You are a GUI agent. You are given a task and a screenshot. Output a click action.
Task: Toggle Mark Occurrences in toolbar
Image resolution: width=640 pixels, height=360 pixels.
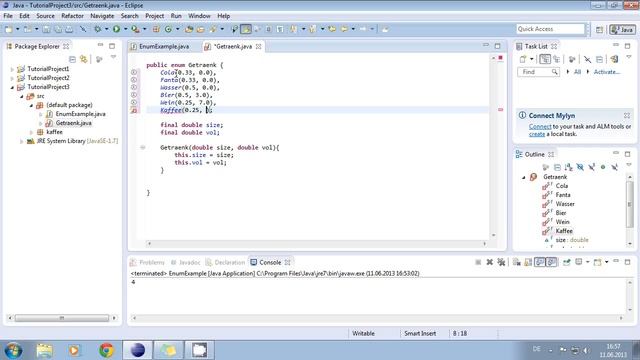click(246, 29)
